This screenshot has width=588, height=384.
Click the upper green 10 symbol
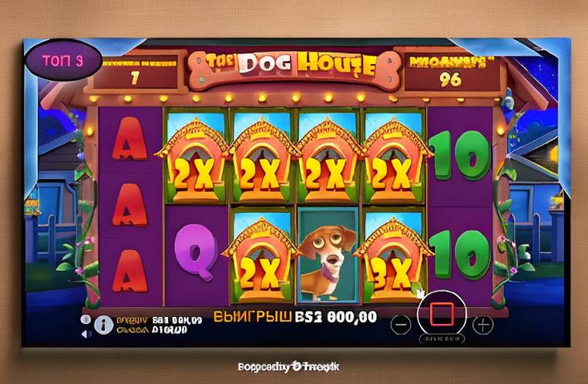point(460,155)
